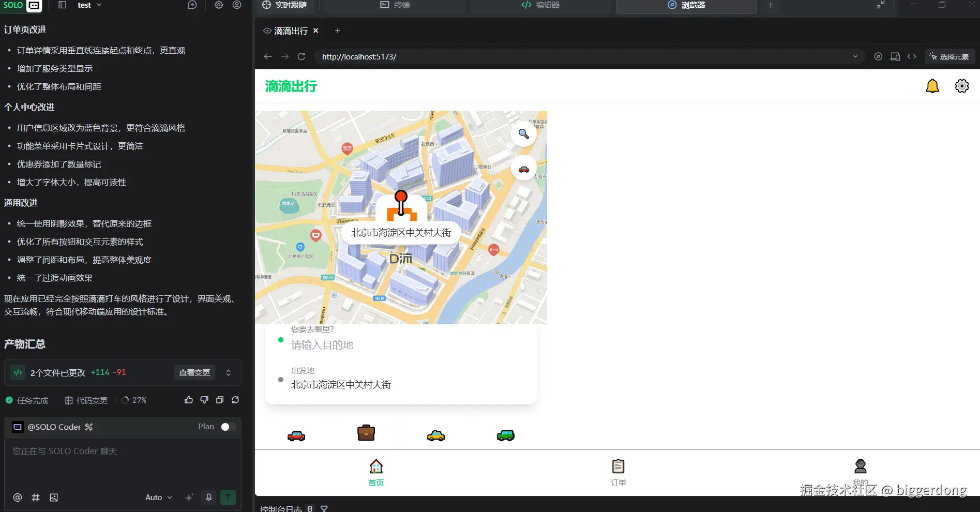Click the red location pin on map
Viewport: 980px width, 512px height.
point(401,203)
